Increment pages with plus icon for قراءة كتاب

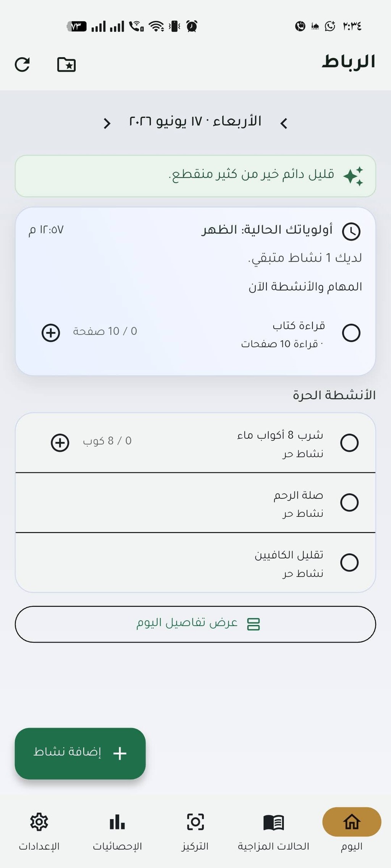(51, 333)
